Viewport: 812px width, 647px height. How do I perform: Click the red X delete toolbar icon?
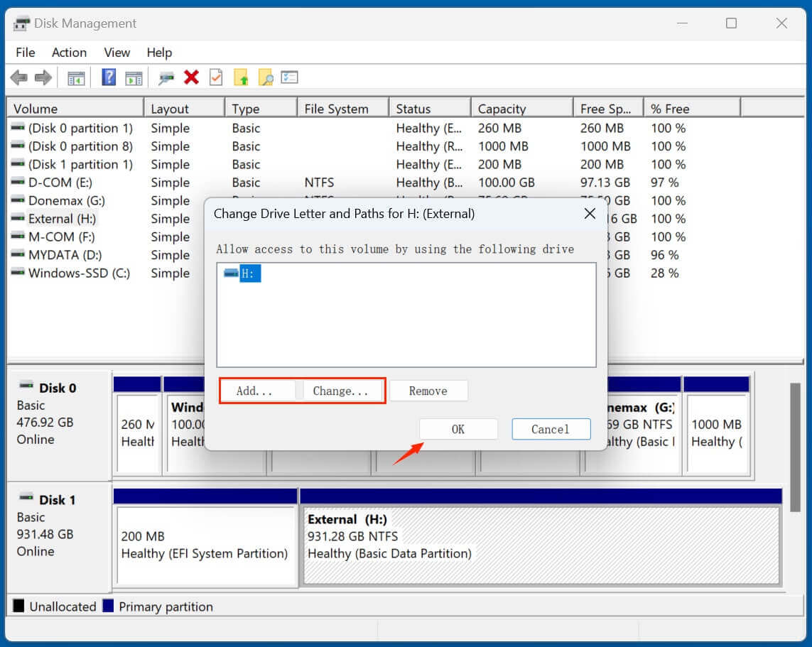tap(192, 77)
